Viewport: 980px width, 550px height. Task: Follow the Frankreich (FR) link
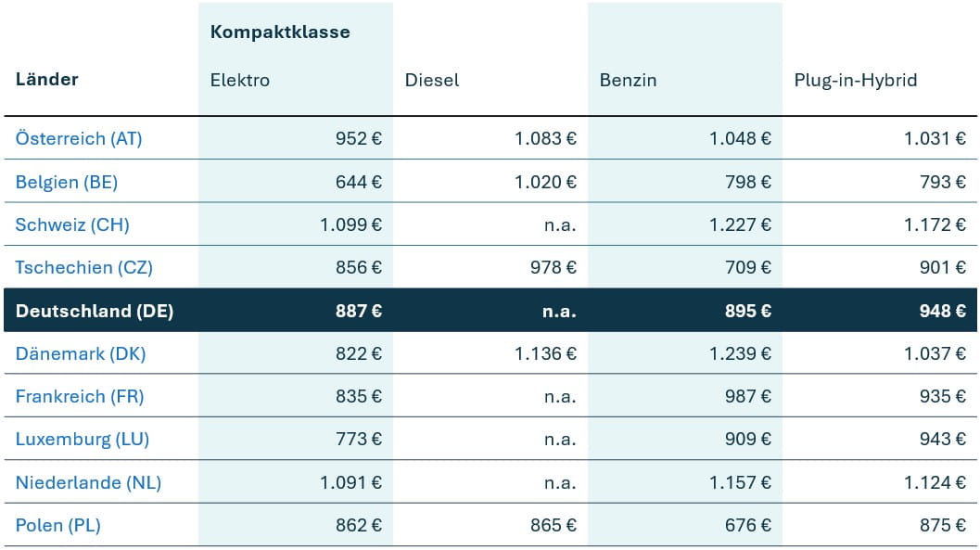pyautogui.click(x=80, y=396)
